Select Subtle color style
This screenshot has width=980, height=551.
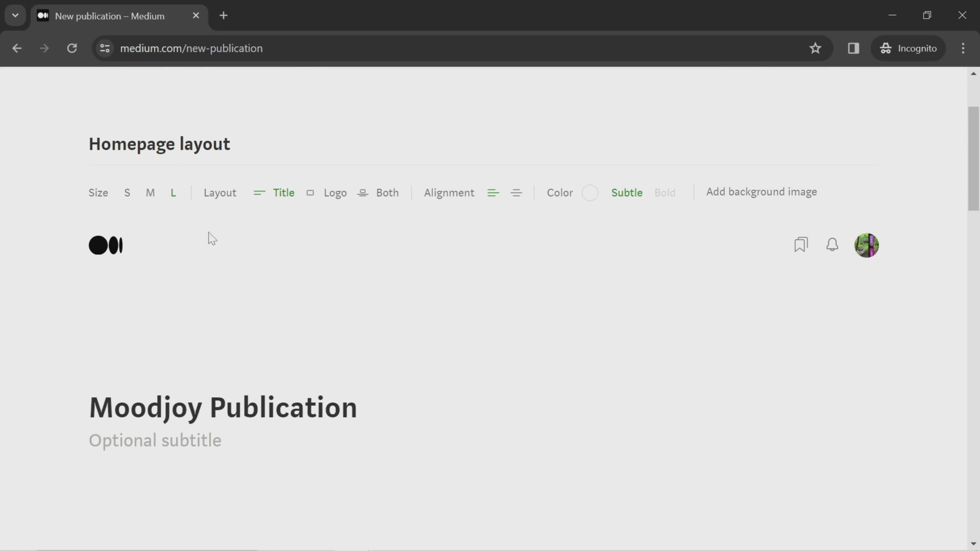point(627,193)
